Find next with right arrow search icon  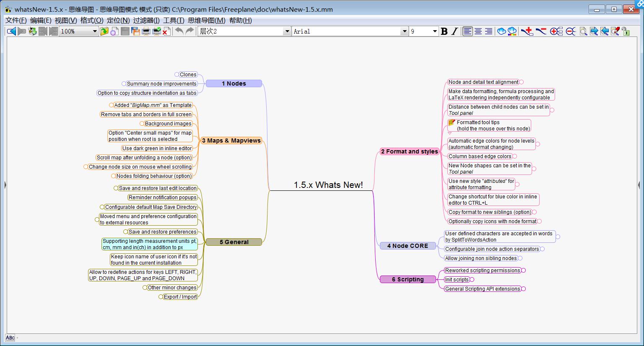click(x=594, y=31)
